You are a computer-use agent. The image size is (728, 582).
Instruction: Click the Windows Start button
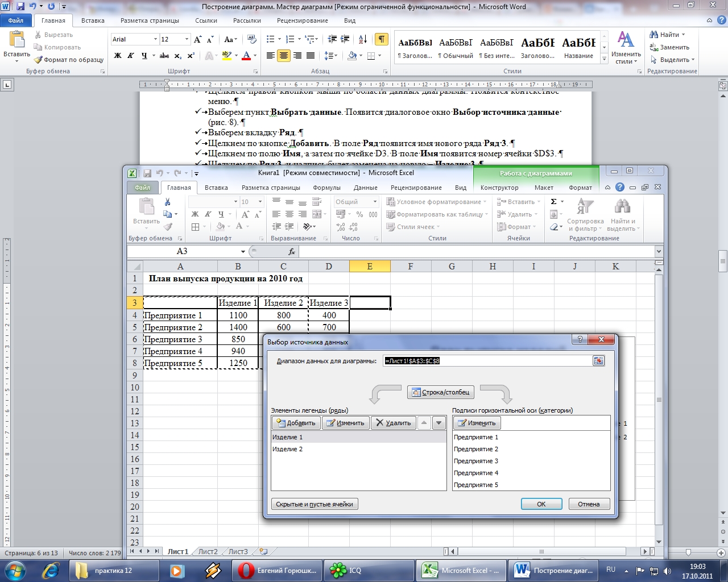[x=14, y=570]
